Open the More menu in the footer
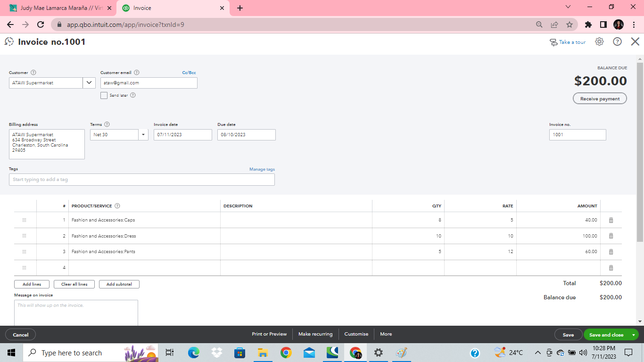Image resolution: width=644 pixels, height=362 pixels. 386,334
